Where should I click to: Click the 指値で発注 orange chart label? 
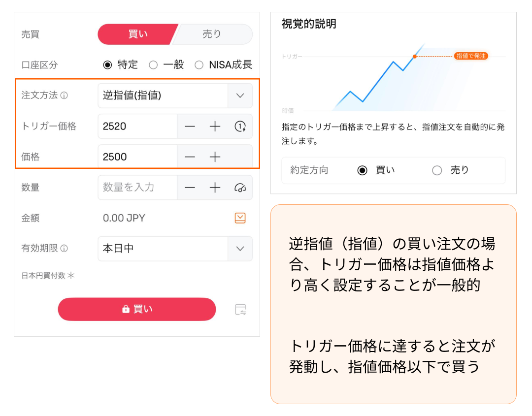pyautogui.click(x=471, y=56)
